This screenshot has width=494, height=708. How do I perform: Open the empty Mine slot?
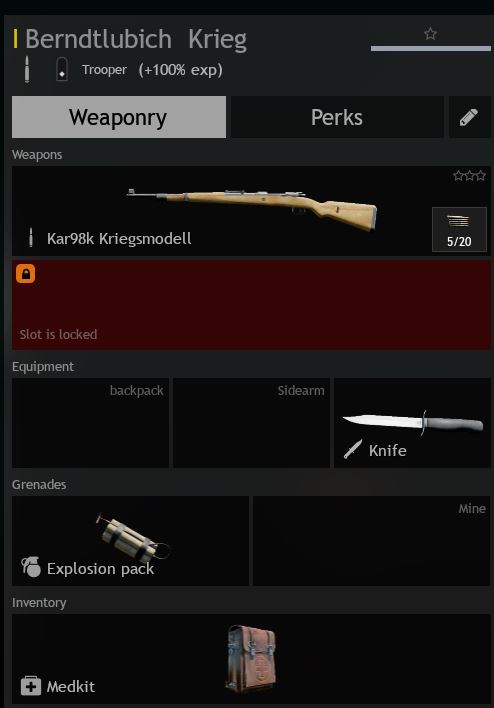pyautogui.click(x=372, y=541)
